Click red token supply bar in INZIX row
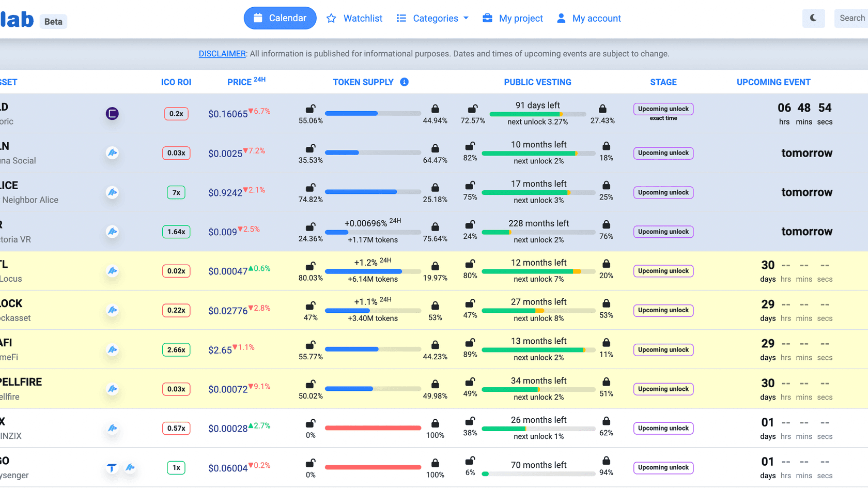This screenshot has height=488, width=868. tap(373, 428)
